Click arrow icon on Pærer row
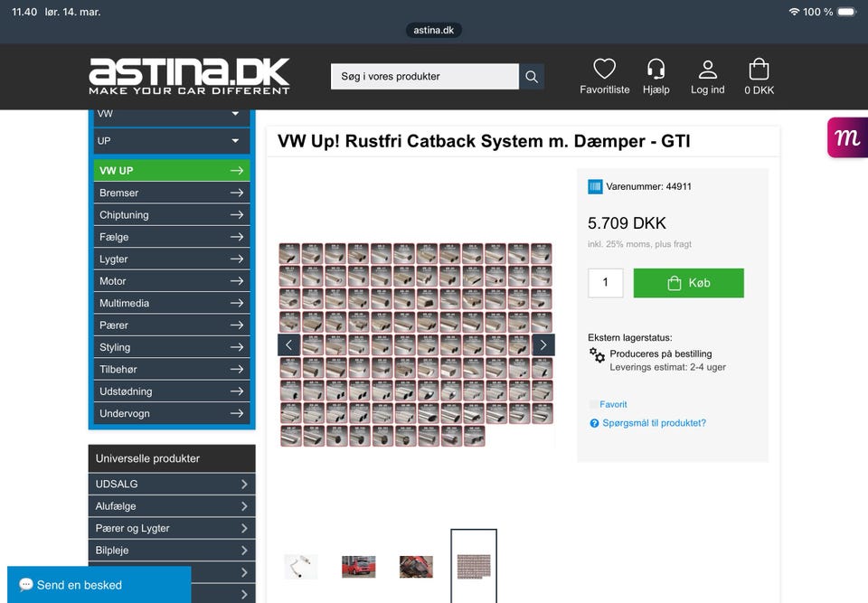868x603 pixels. click(237, 325)
